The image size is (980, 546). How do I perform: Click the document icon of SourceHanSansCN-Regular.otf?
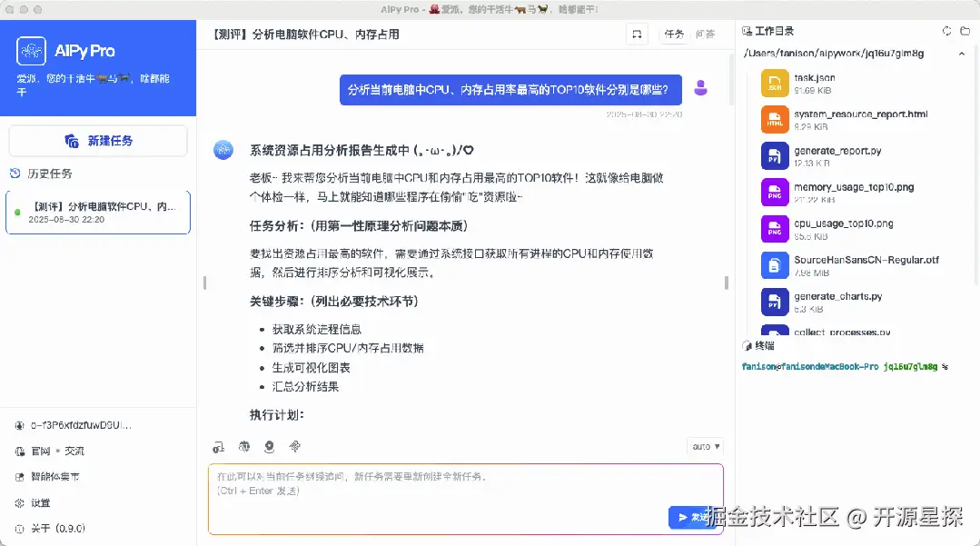(x=775, y=265)
